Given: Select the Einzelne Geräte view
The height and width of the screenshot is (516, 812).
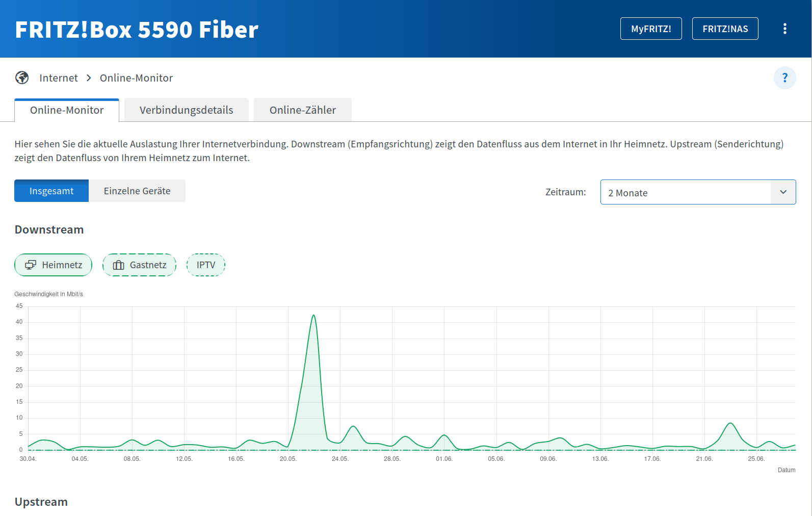Looking at the screenshot, I should point(137,191).
